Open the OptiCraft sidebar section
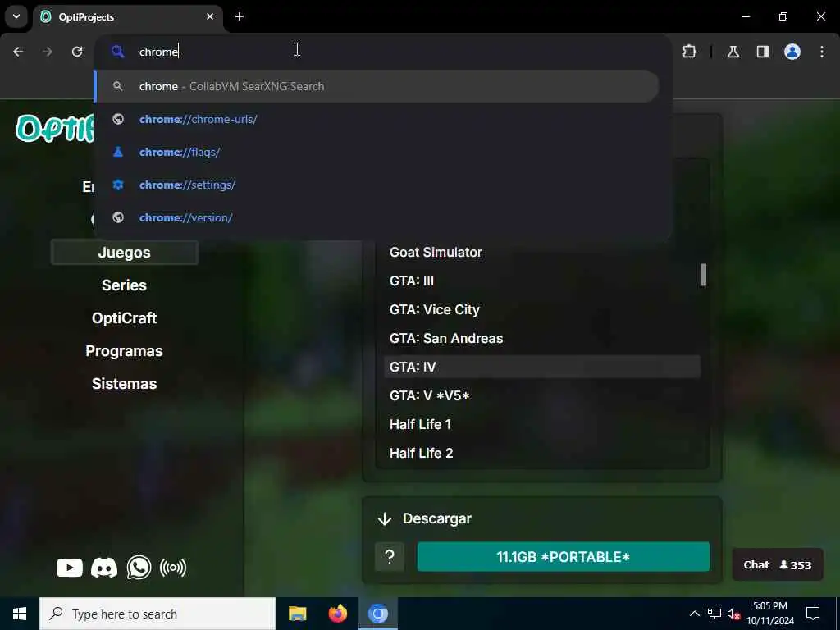The height and width of the screenshot is (630, 840). 125,318
